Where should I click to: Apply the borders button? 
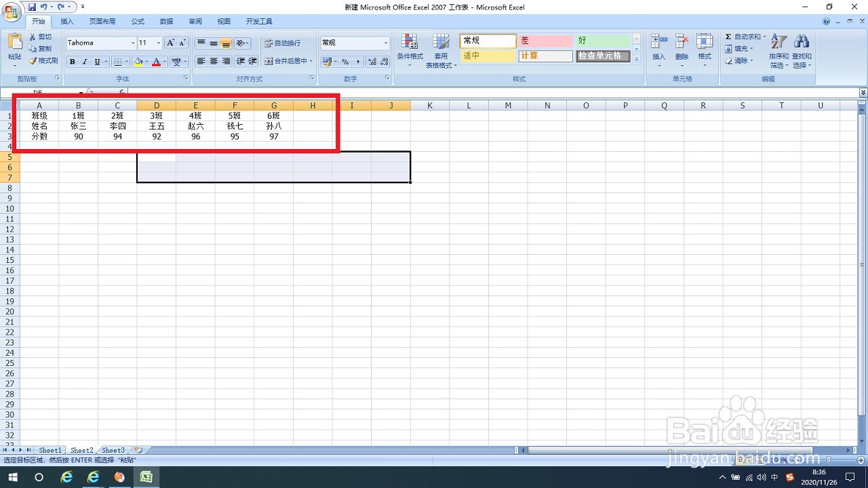[x=117, y=62]
